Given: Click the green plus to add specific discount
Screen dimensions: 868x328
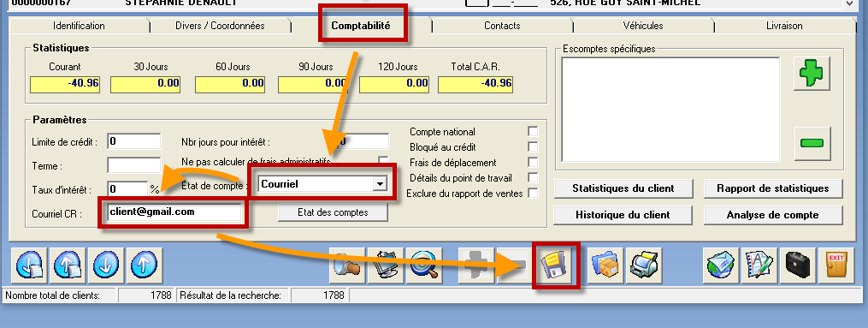Looking at the screenshot, I should pos(811,73).
